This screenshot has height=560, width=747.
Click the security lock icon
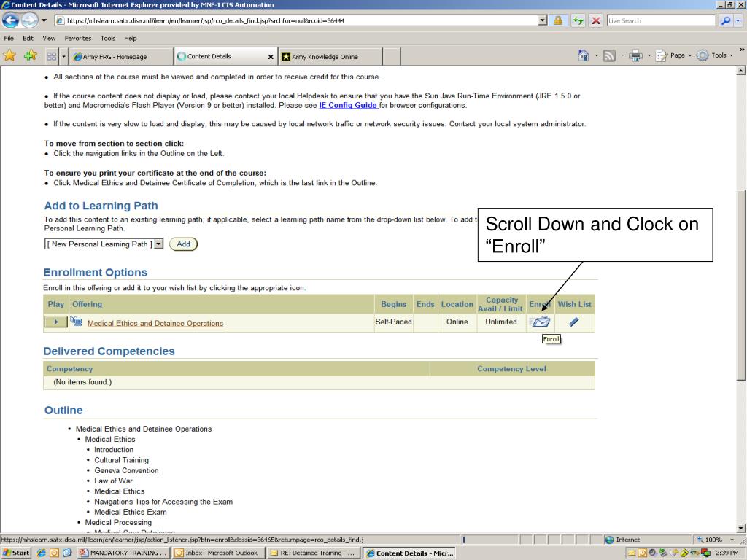click(x=558, y=20)
